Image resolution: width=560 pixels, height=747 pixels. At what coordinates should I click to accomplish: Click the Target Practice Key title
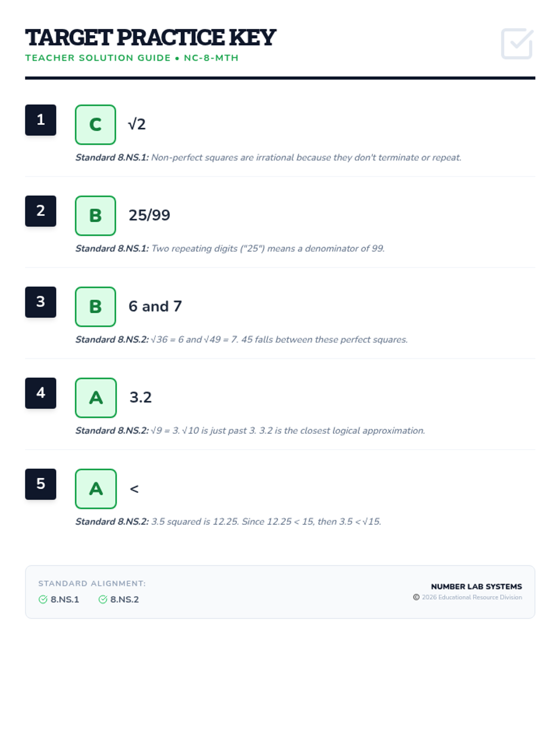(150, 38)
